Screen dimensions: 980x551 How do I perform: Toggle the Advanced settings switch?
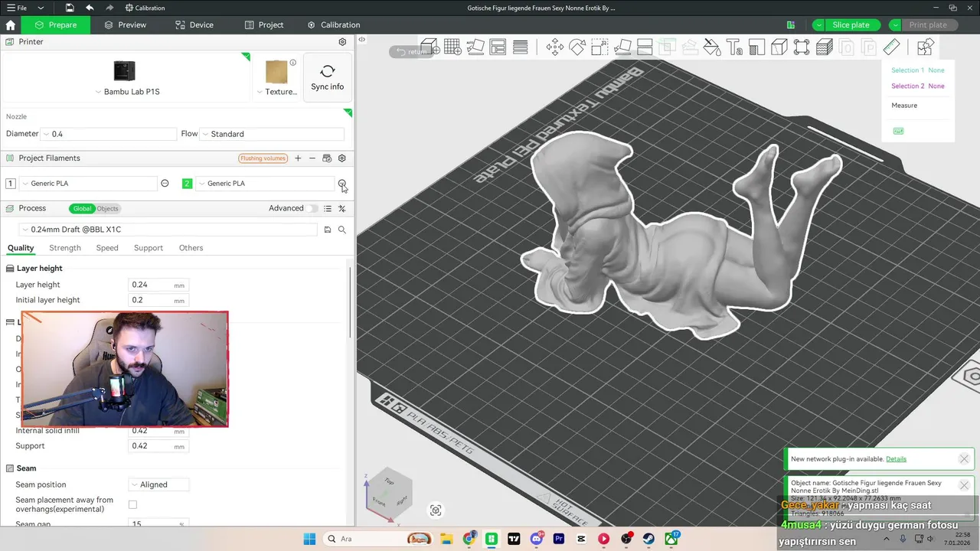[312, 208]
